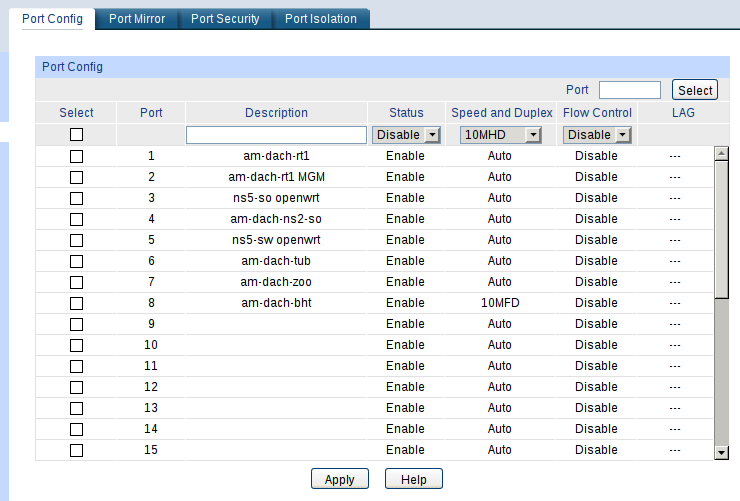Open the Flow Control dropdown
740x501 pixels.
[x=596, y=135]
